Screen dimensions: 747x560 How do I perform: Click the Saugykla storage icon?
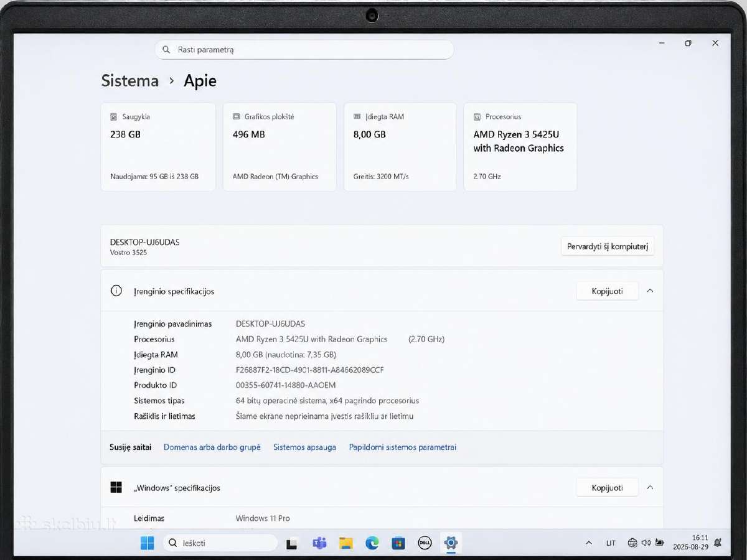click(x=114, y=117)
